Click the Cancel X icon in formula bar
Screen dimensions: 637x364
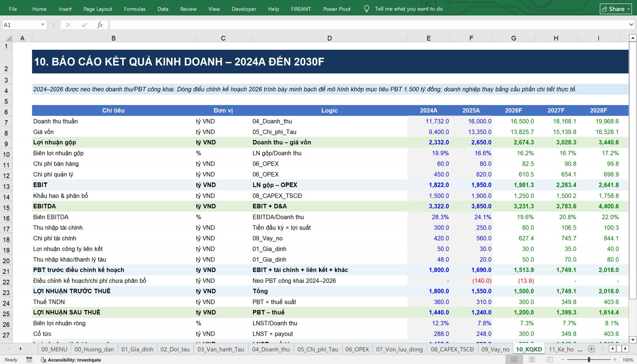click(x=68, y=25)
